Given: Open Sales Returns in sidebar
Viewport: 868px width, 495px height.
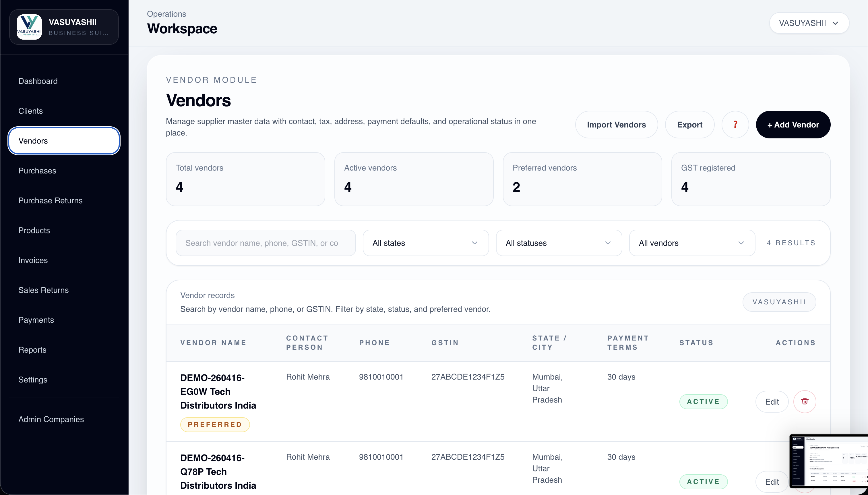Looking at the screenshot, I should coord(64,290).
